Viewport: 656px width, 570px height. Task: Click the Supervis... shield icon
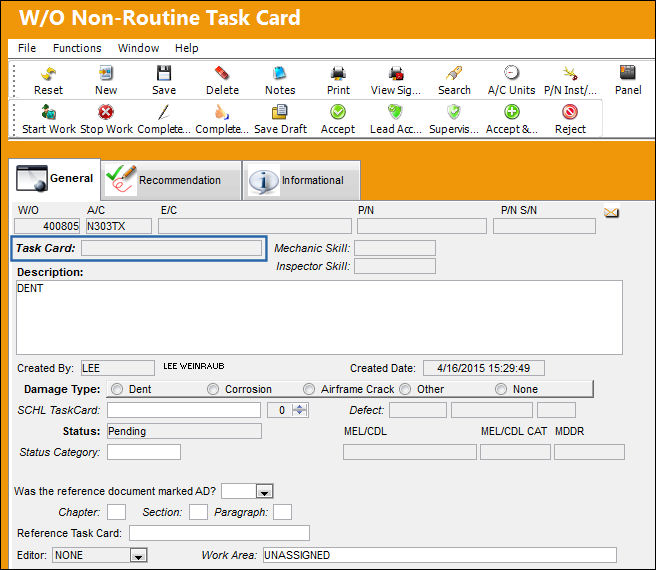point(454,112)
